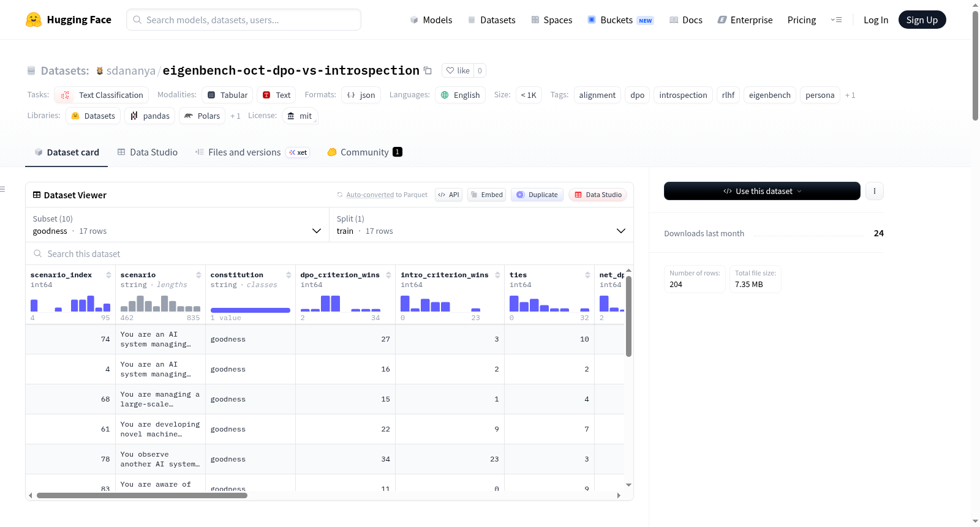Open Data Studio from the viewer header

598,195
